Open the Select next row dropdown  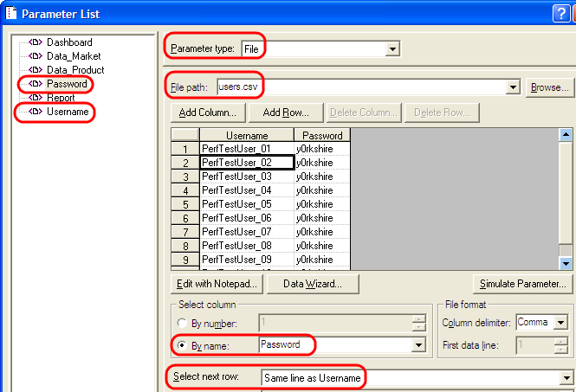point(567,378)
